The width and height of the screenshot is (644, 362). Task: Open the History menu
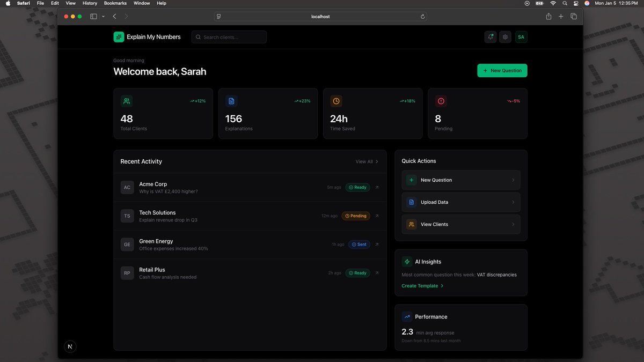coord(90,3)
